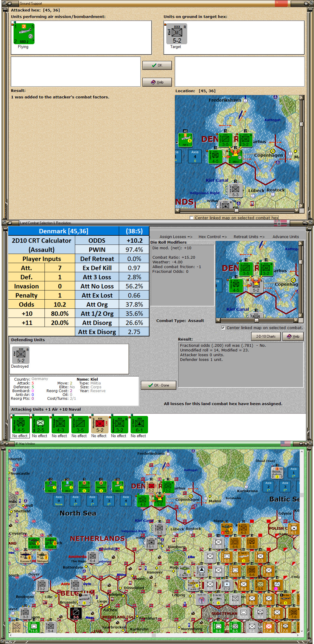Click the destroyed Kiel defending unit

point(21,355)
